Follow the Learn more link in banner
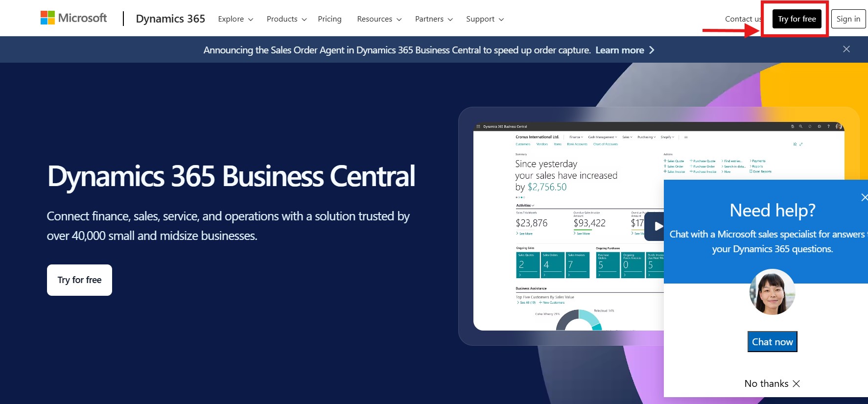868x404 pixels. (x=624, y=50)
